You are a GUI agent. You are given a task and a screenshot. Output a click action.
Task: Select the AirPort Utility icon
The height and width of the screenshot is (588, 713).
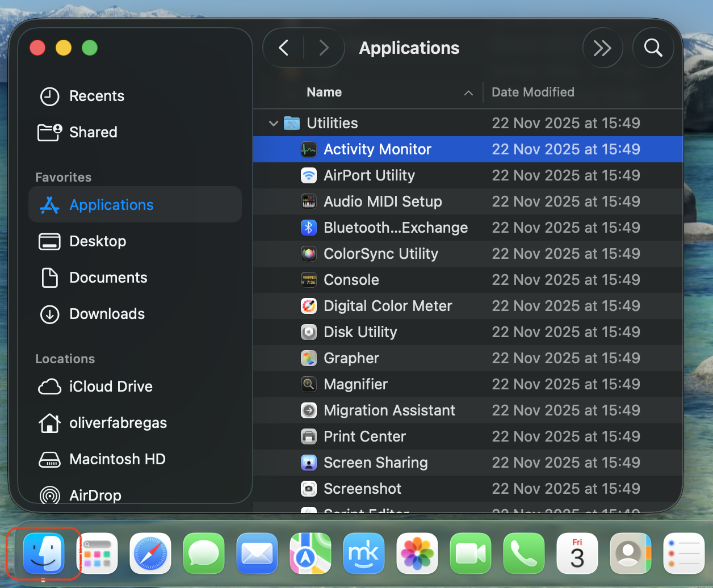pyautogui.click(x=308, y=175)
